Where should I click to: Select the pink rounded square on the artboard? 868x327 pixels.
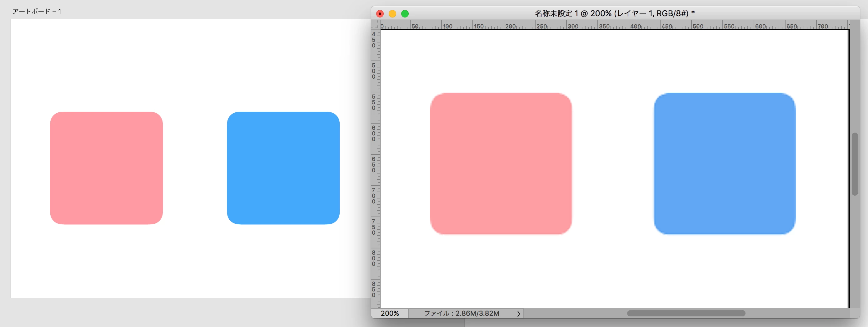pyautogui.click(x=107, y=168)
